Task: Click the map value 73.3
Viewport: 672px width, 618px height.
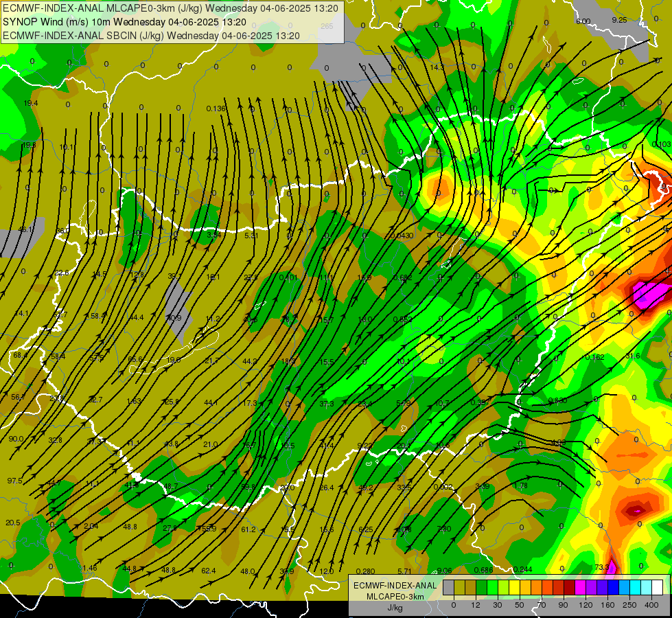Action: coord(602,567)
